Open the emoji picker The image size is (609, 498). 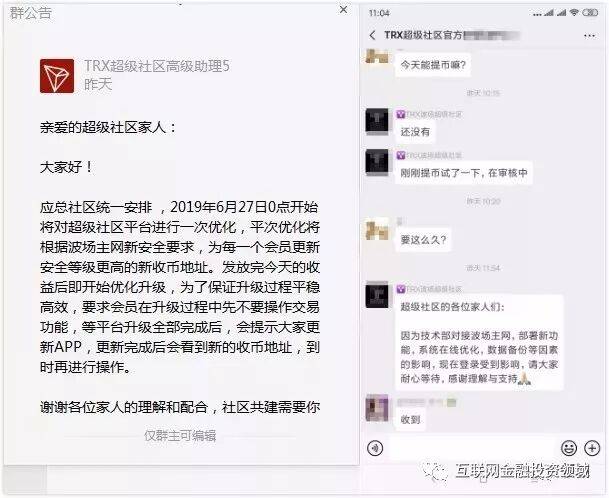(569, 448)
